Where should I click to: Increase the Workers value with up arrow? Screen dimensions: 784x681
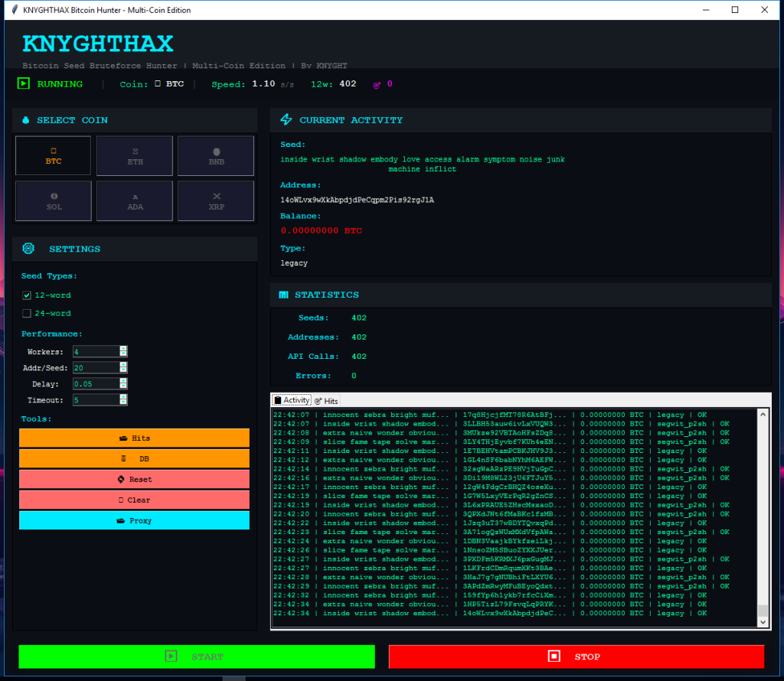(x=123, y=349)
